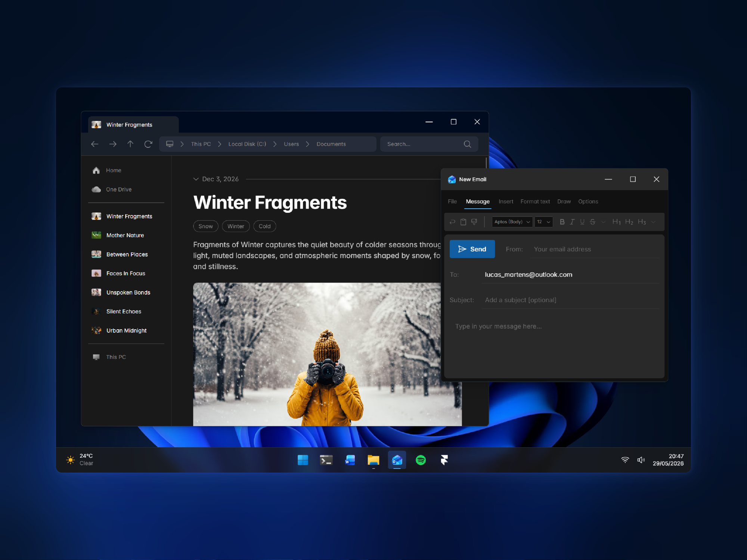Switch to the Draw tab
The height and width of the screenshot is (560, 747).
(x=564, y=202)
